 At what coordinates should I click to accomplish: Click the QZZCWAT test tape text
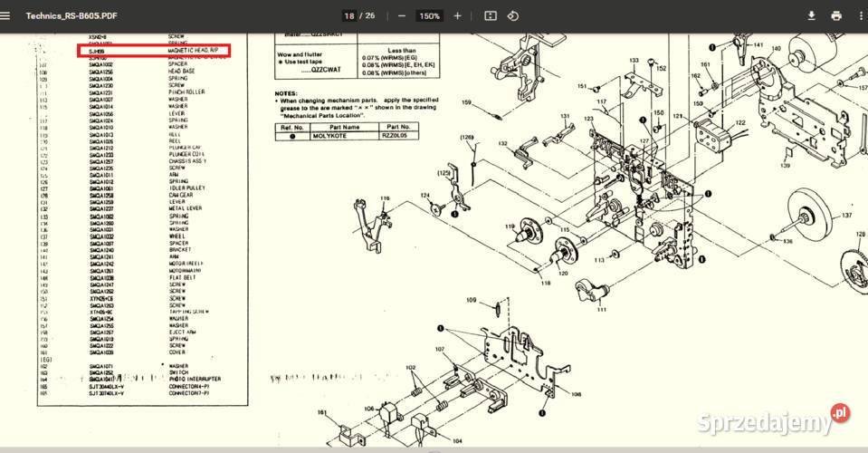click(x=322, y=70)
